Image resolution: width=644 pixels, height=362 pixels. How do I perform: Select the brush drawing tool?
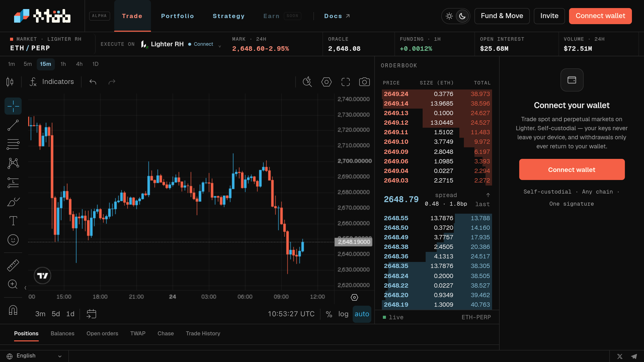tap(13, 202)
